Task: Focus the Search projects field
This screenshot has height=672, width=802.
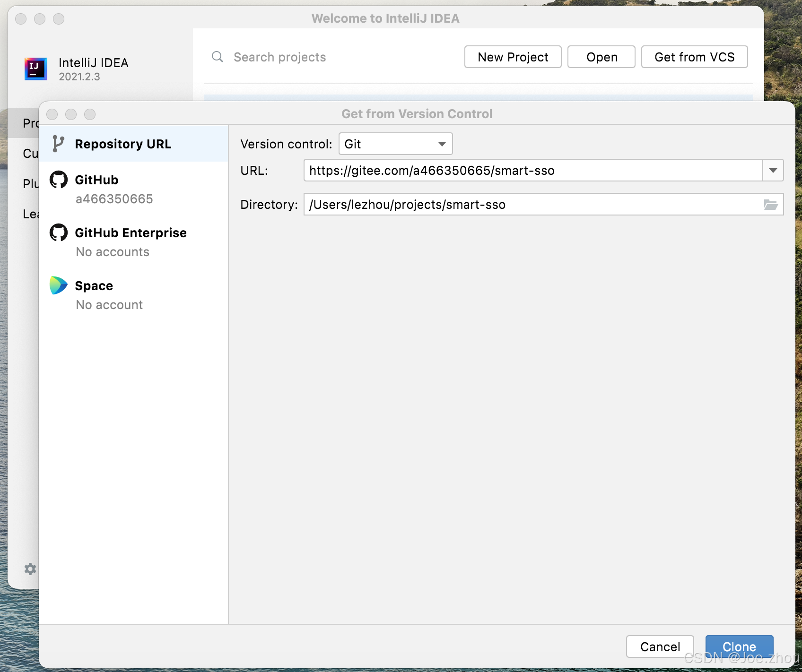Action: coord(331,57)
